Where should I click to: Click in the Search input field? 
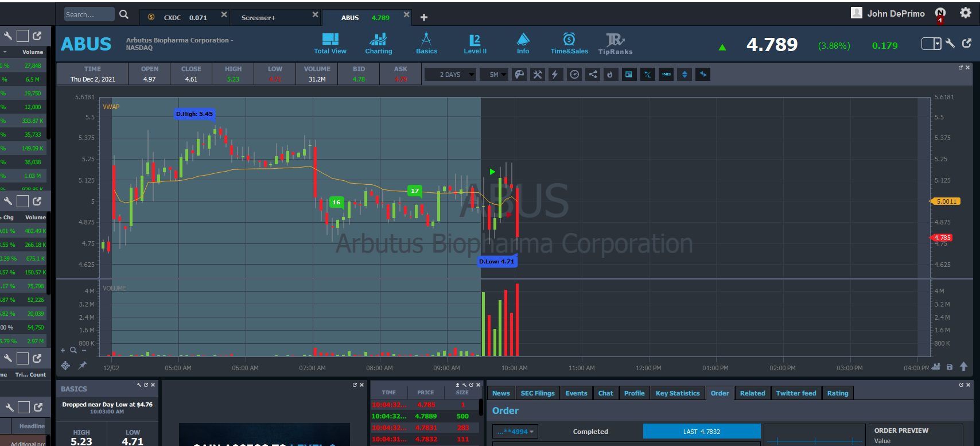[89, 14]
